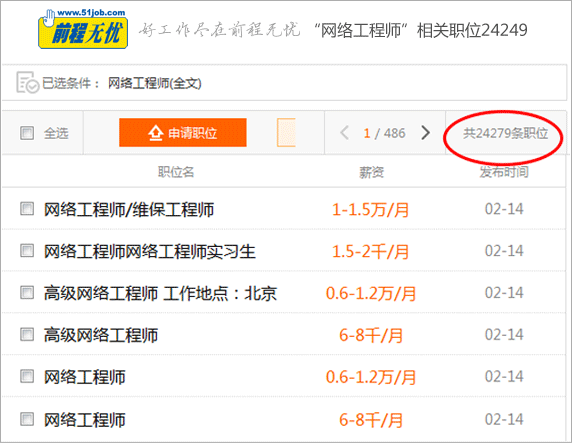Select checkbox for the 6-8千/月 高级网络工程师 row
Screen dimensions: 572x443
27,335
